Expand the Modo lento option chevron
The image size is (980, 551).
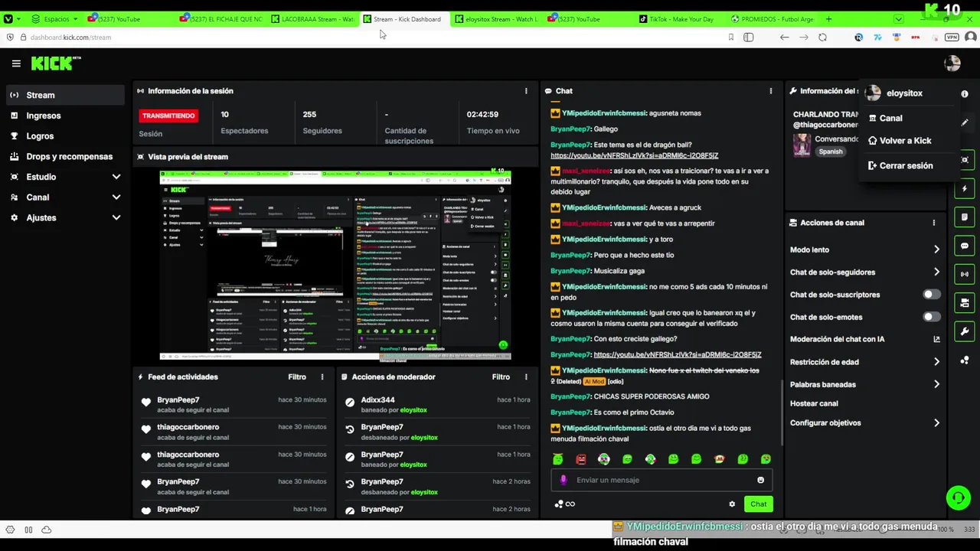point(936,249)
